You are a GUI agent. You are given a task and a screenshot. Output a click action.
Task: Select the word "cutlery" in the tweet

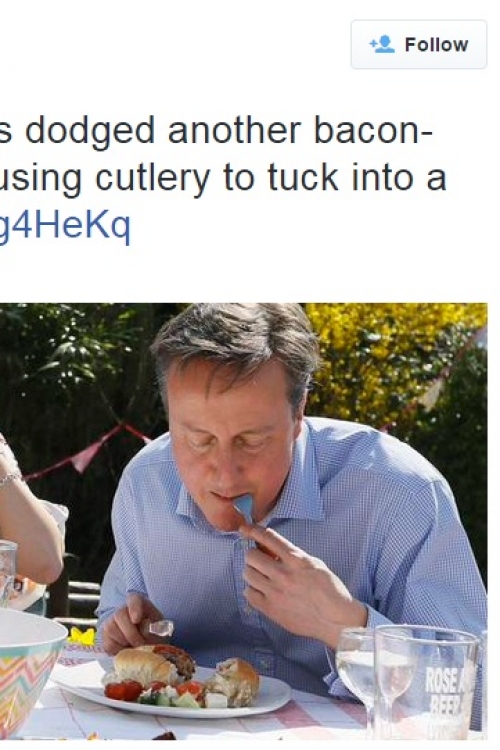pyautogui.click(x=153, y=177)
